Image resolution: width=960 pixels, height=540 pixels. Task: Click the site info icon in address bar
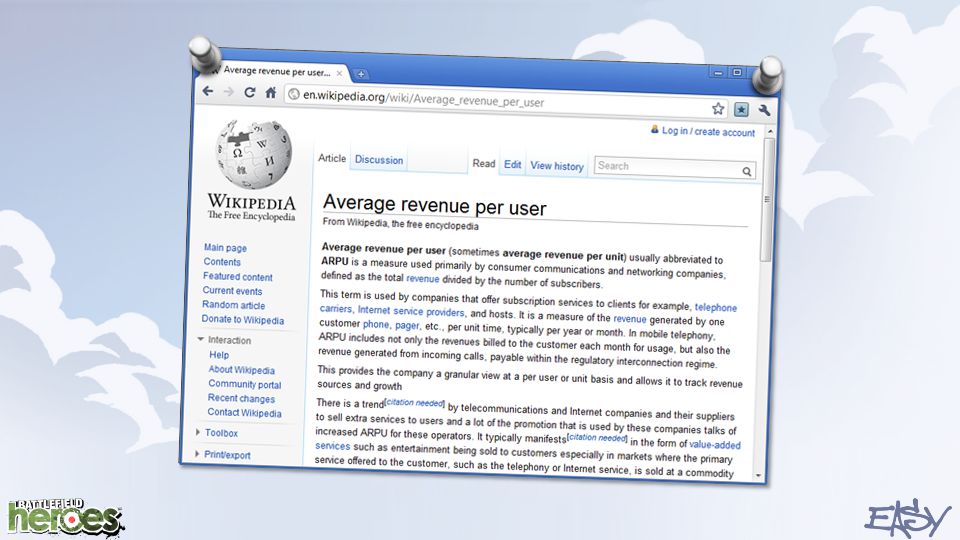294,94
